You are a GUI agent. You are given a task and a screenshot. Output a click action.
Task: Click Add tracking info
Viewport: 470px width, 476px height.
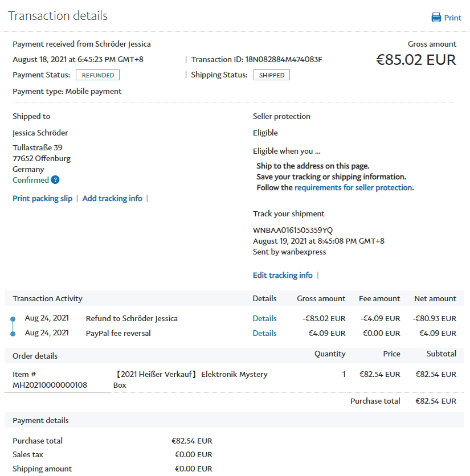112,198
